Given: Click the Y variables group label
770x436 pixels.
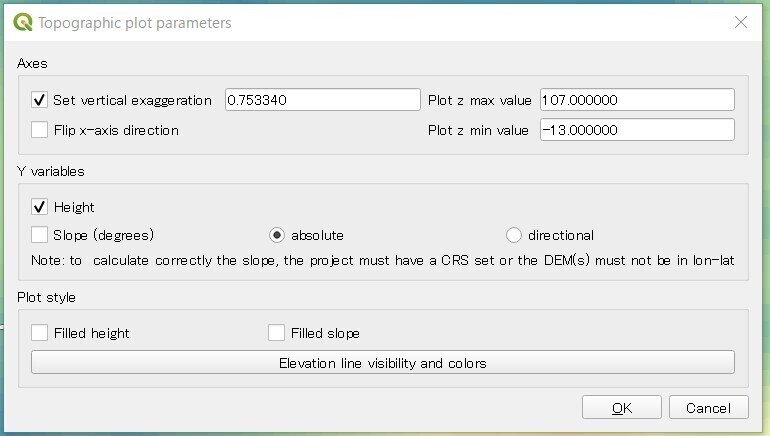Looking at the screenshot, I should [x=51, y=171].
